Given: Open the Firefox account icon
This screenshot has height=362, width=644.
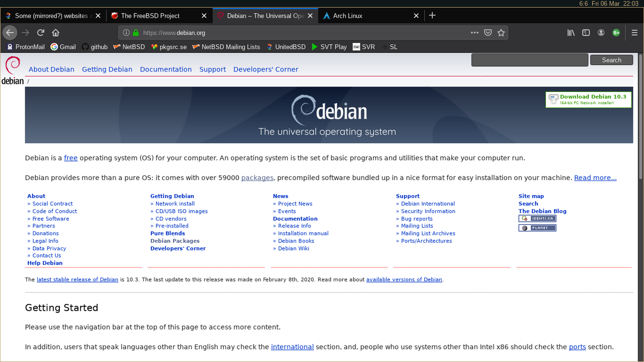Looking at the screenshot, I should [601, 33].
